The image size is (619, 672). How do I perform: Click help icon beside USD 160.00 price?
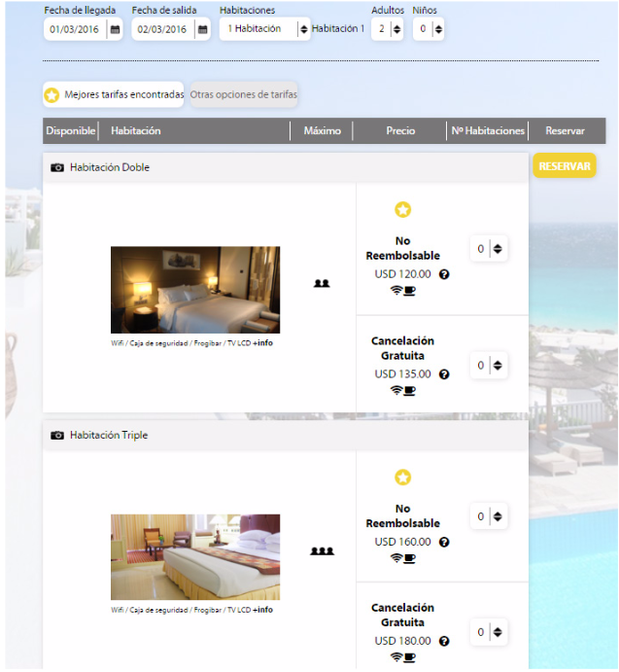click(x=444, y=542)
